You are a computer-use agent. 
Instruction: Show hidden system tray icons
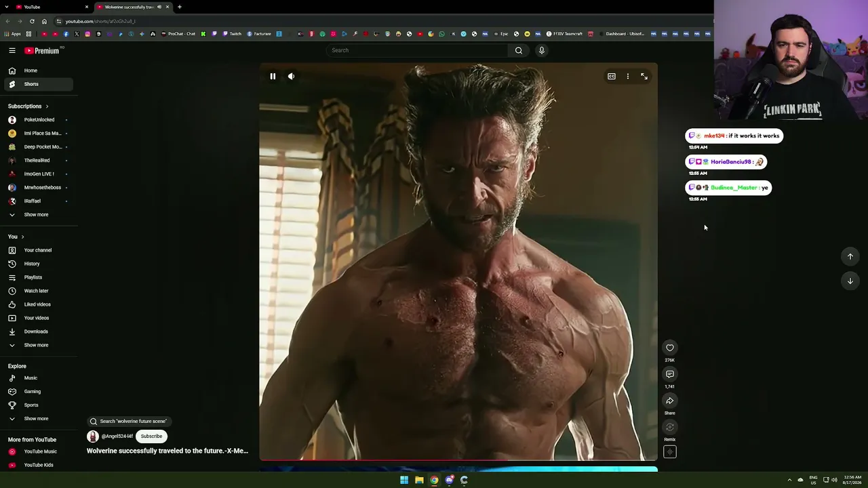(789, 480)
